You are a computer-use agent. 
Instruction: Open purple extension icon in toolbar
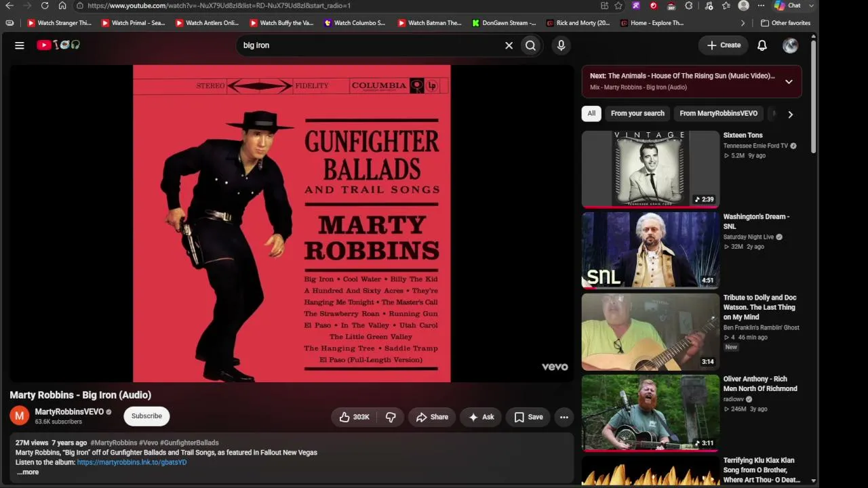636,5
